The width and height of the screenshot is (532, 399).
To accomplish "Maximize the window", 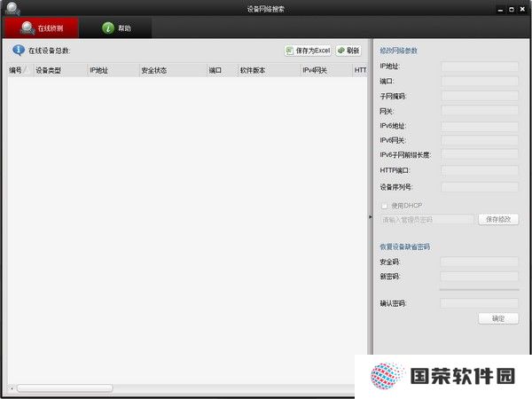I will tap(512, 10).
